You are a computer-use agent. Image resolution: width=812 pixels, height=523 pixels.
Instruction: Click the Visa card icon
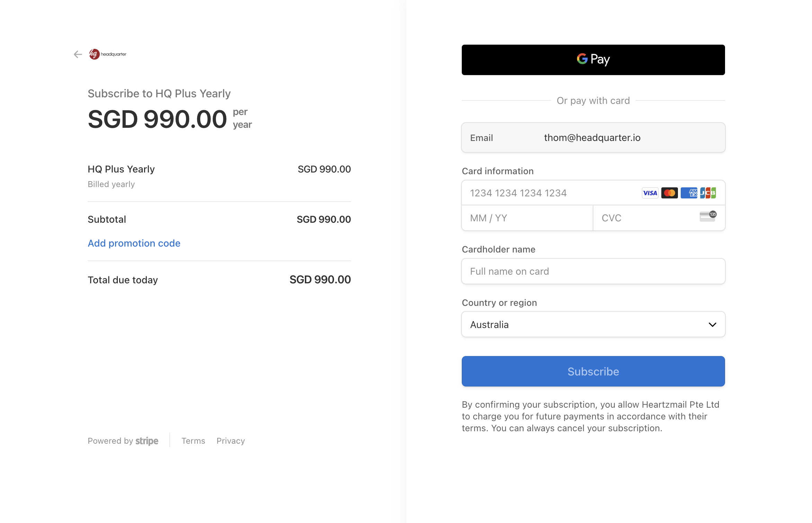(650, 193)
